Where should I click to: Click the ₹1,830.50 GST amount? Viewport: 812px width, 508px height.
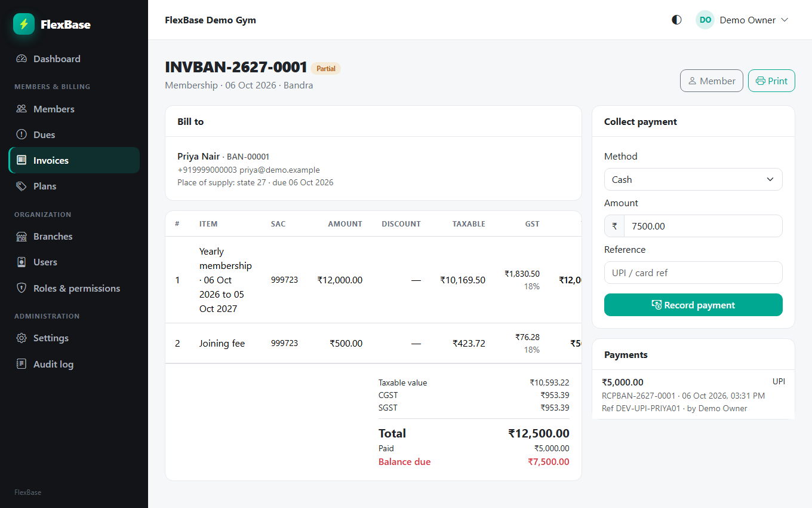[522, 274]
